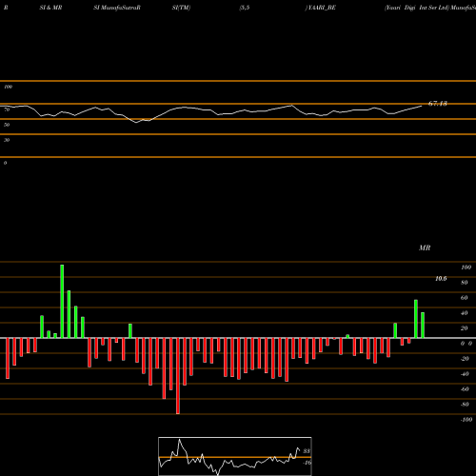Click the -16 label in mini chart

[307, 463]
